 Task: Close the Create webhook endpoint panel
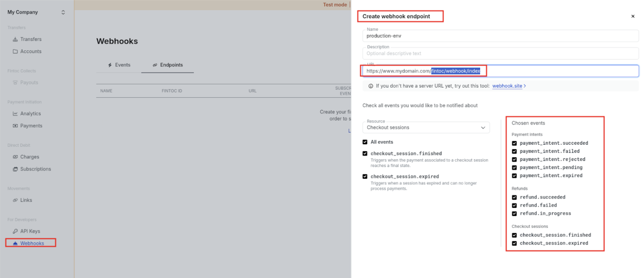pos(633,16)
